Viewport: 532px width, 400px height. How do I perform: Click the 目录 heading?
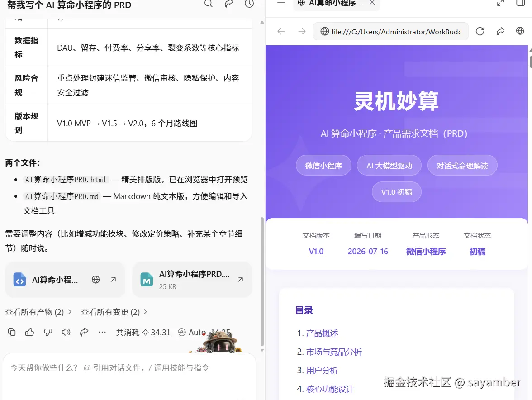304,310
